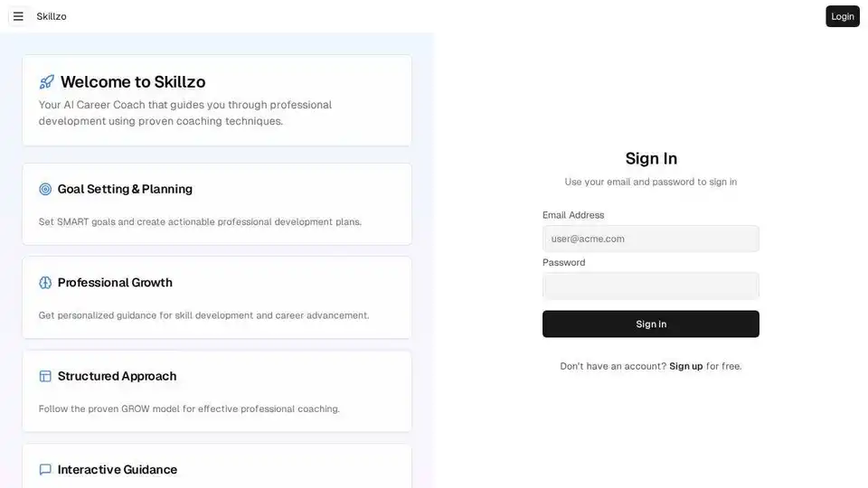This screenshot has height=488, width=868.
Task: Click the Email Address field label
Action: coord(573,215)
